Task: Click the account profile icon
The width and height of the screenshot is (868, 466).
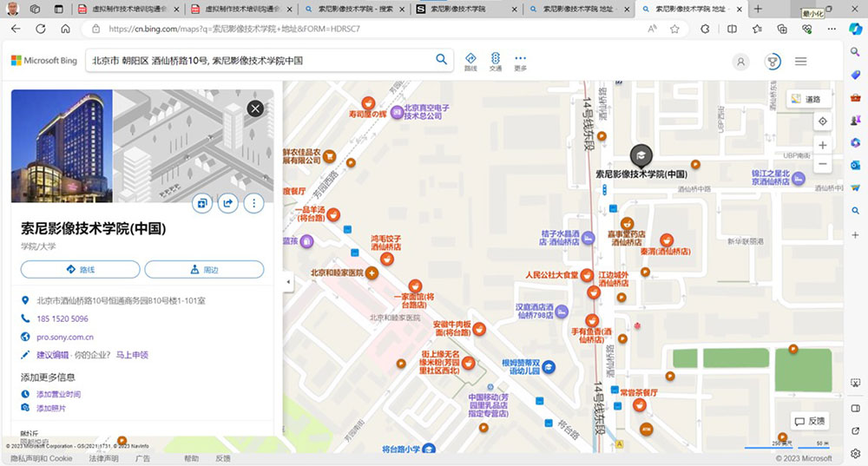Action: (740, 62)
